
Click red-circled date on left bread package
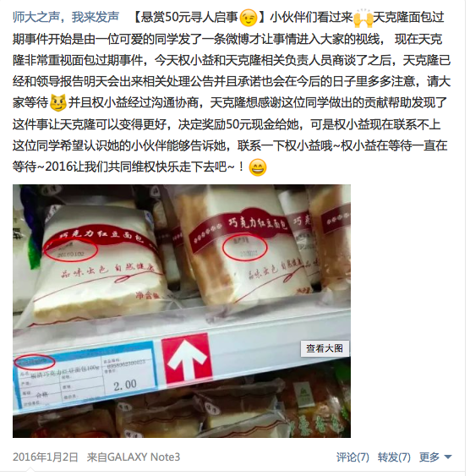click(70, 250)
